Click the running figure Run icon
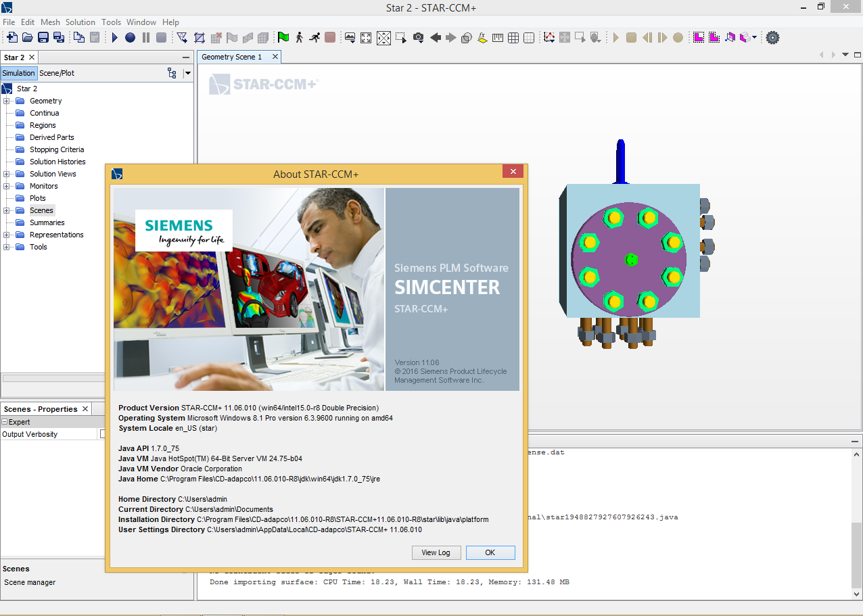 coord(314,38)
